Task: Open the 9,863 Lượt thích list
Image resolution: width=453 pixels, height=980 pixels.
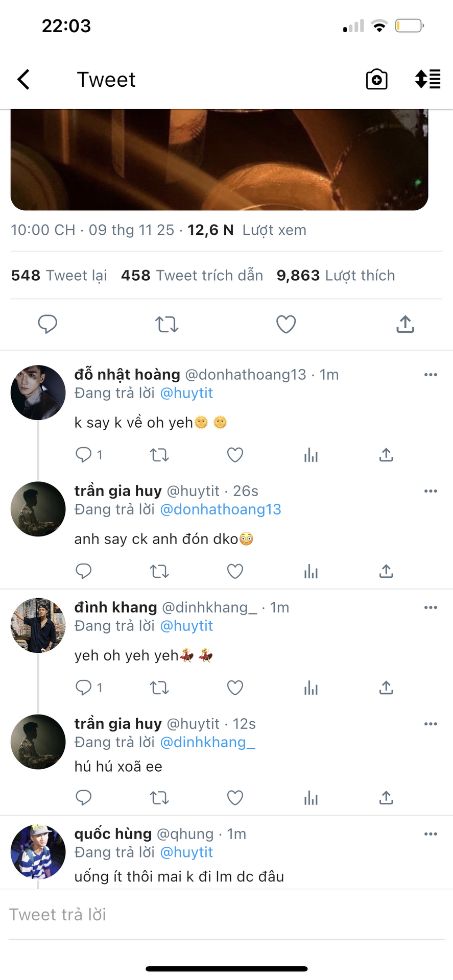Action: point(336,276)
